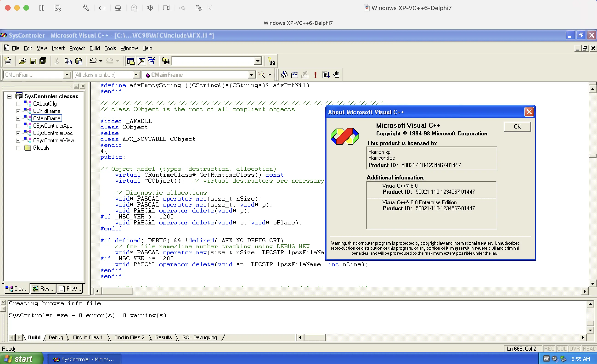Close the Output pane with X
Image resolution: width=597 pixels, height=364 pixels.
3,302
